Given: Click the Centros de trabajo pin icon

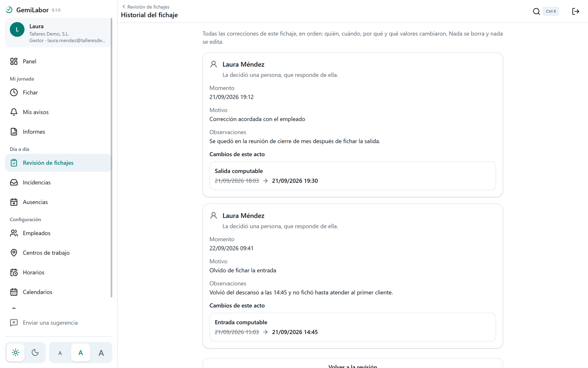Looking at the screenshot, I should pyautogui.click(x=14, y=253).
